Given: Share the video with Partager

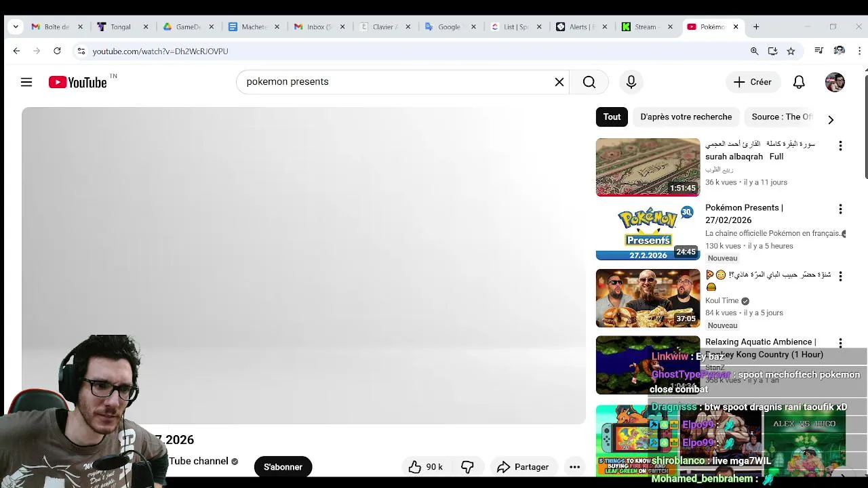Looking at the screenshot, I should (522, 467).
